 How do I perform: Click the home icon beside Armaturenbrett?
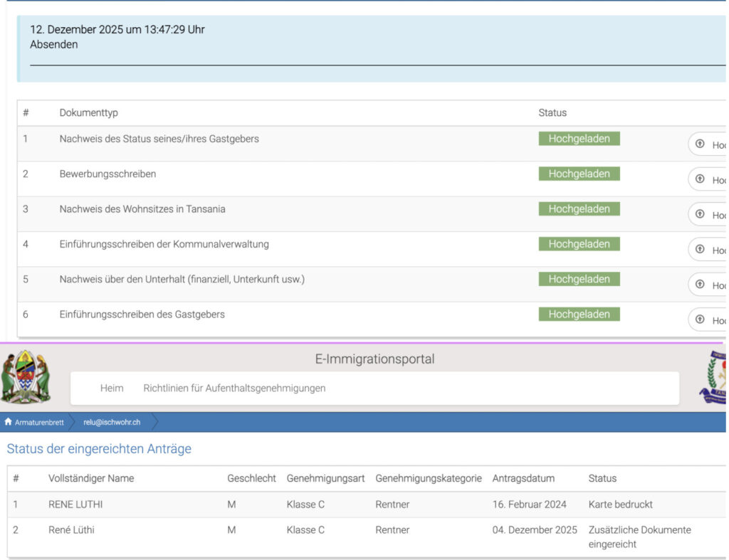[x=8, y=422]
